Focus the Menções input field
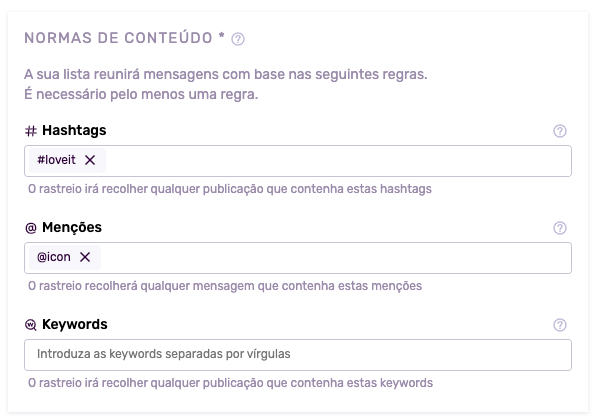 coord(336,258)
